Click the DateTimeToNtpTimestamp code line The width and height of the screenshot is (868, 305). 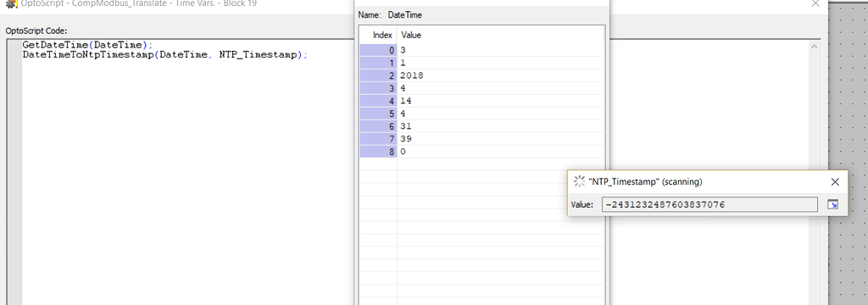pyautogui.click(x=165, y=55)
